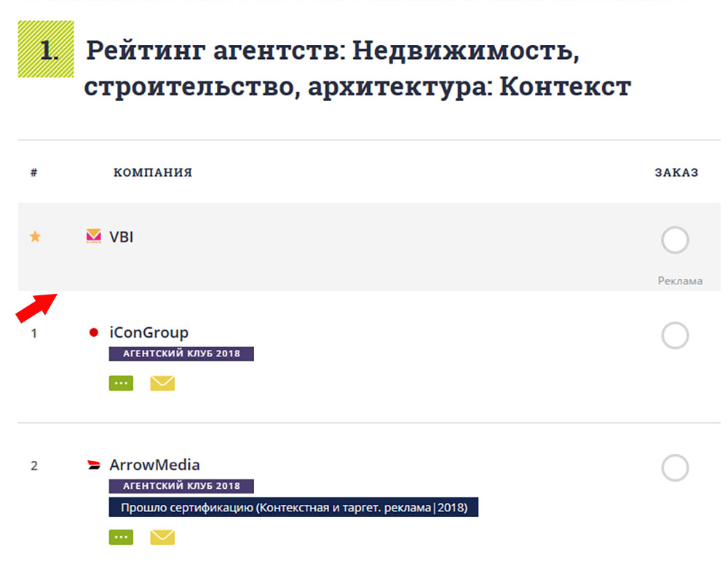Select the order radio button for iConGroup
The width and height of the screenshot is (728, 571).
click(x=675, y=335)
